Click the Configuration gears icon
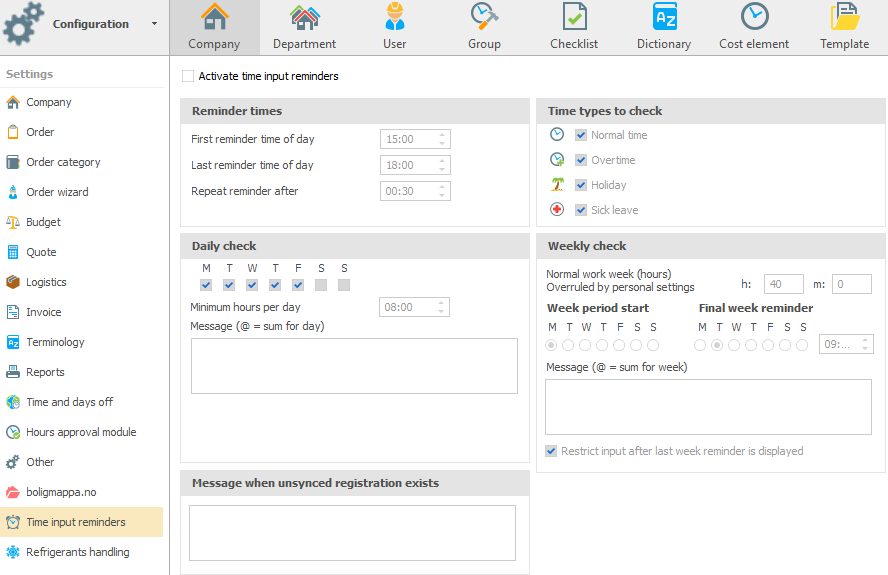The width and height of the screenshot is (888, 575). tap(23, 24)
